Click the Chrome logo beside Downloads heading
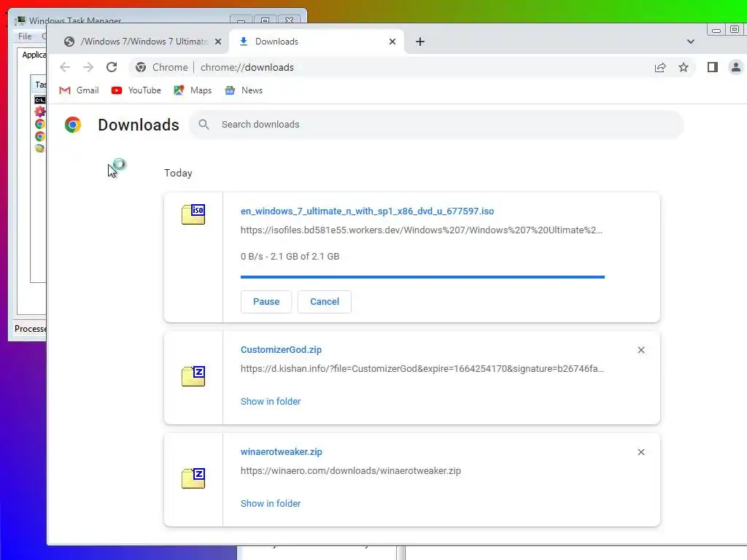 (x=73, y=125)
